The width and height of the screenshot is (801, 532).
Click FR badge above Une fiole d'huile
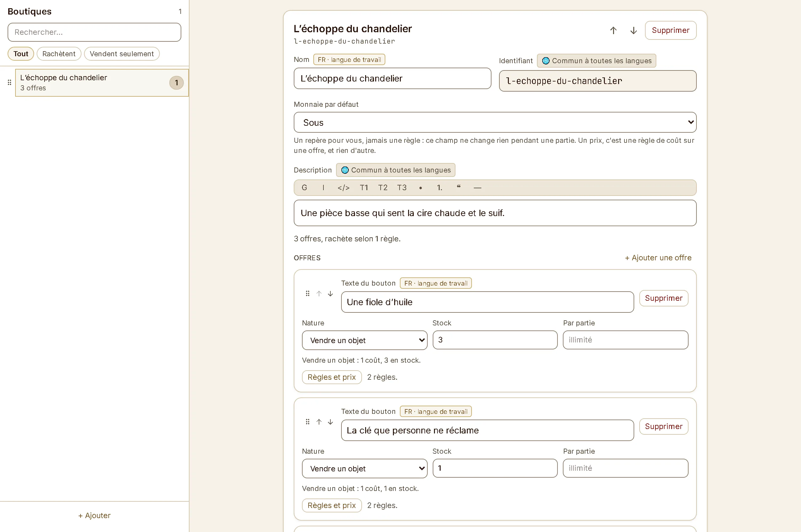(x=436, y=283)
